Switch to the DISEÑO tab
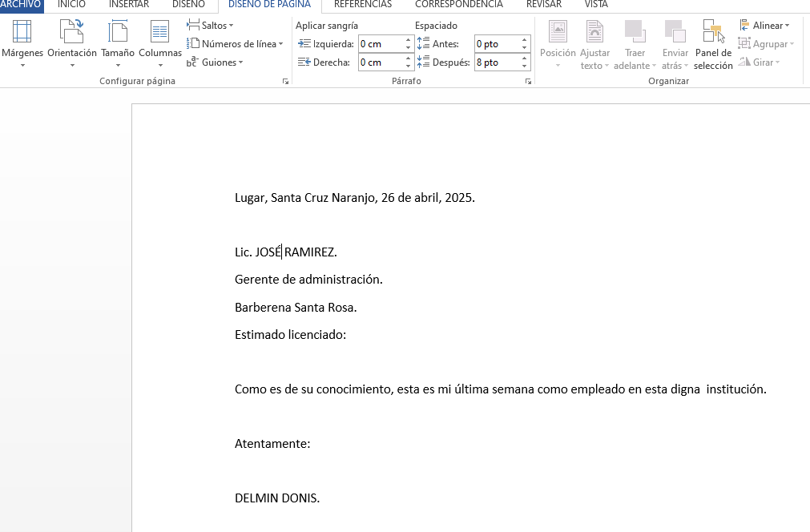The width and height of the screenshot is (810, 532). 188,5
